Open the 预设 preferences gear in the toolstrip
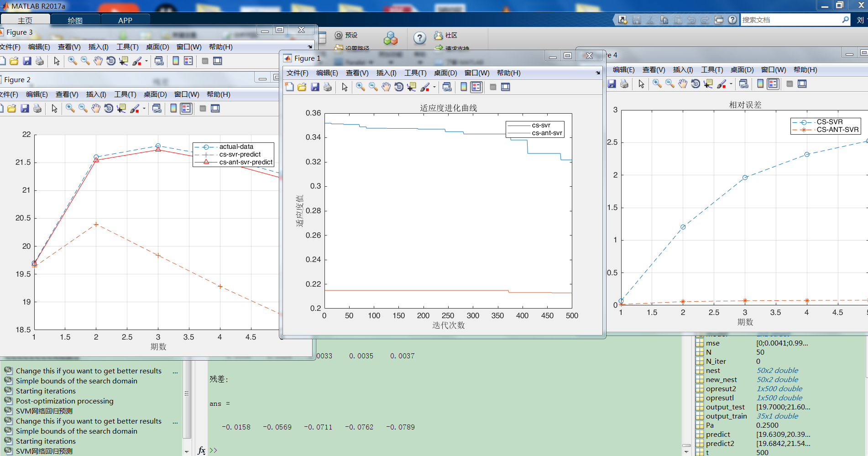 (x=339, y=35)
